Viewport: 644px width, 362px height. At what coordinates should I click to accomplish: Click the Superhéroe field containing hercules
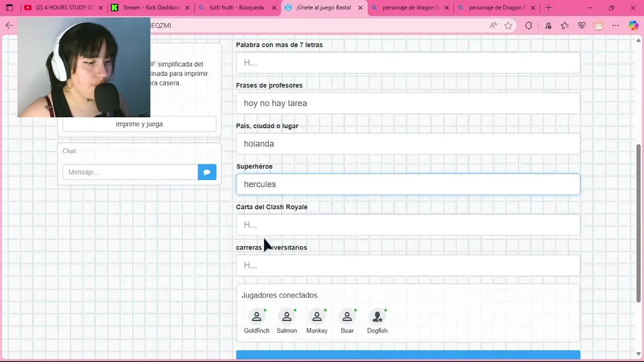[408, 184]
